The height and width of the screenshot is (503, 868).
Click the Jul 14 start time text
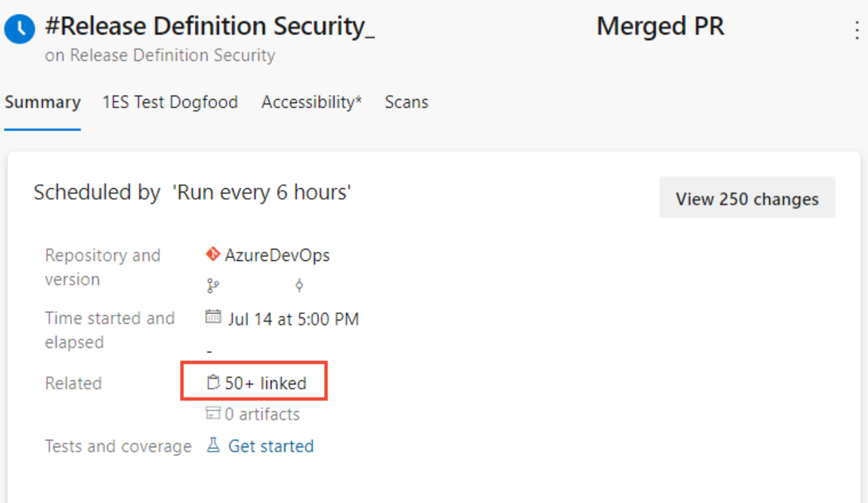coord(293,318)
